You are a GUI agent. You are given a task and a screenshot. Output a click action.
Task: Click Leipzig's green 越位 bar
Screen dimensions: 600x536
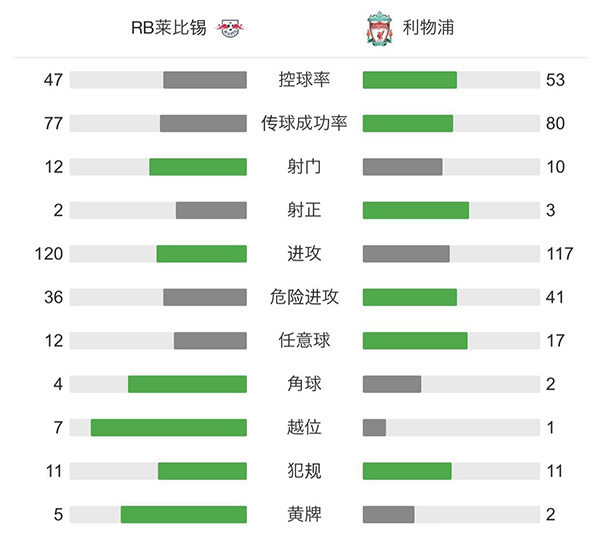tap(168, 427)
